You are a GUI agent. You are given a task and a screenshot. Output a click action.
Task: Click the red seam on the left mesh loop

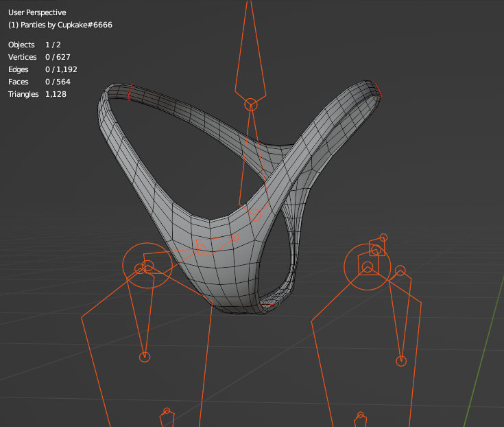pos(130,91)
